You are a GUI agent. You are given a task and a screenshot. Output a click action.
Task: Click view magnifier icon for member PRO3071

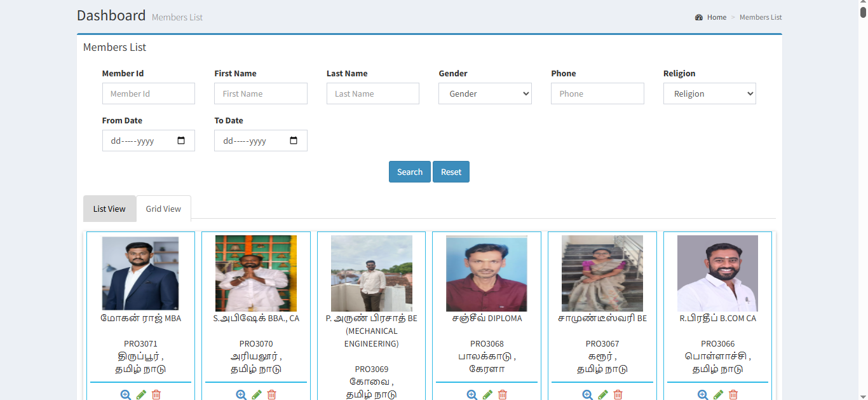(126, 394)
